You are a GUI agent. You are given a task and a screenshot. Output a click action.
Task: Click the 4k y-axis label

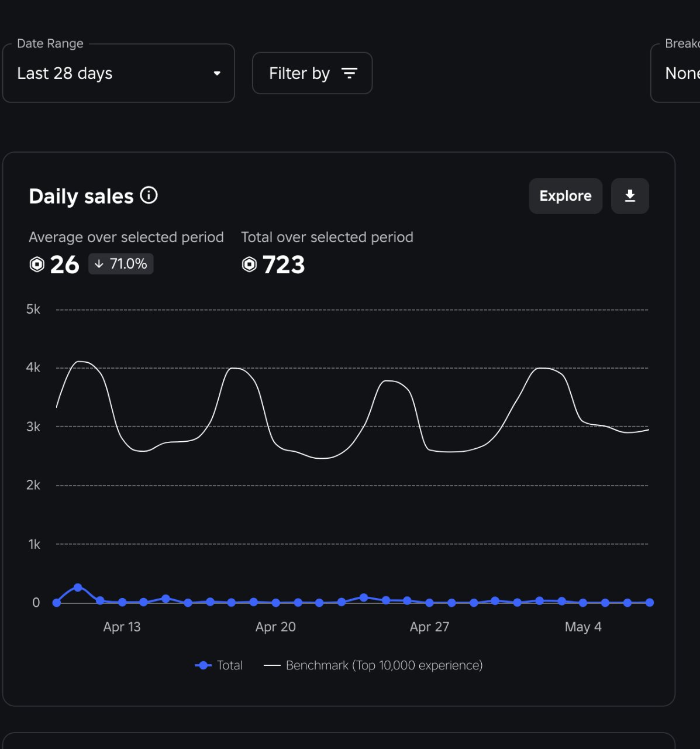click(x=33, y=367)
